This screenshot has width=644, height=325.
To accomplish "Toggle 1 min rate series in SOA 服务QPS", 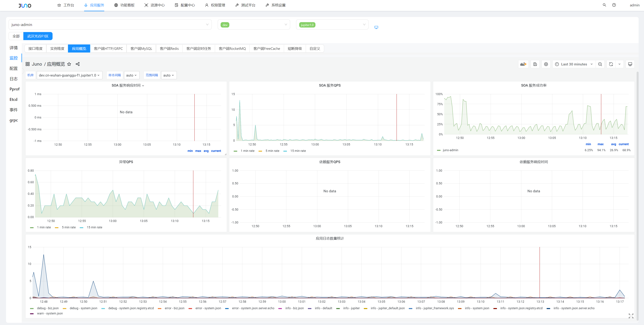I will 247,151.
